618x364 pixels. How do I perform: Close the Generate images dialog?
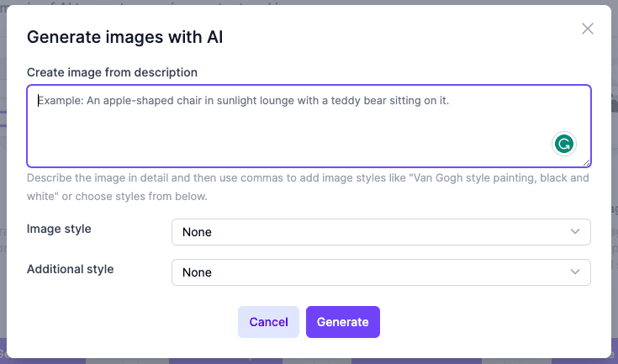tap(588, 29)
